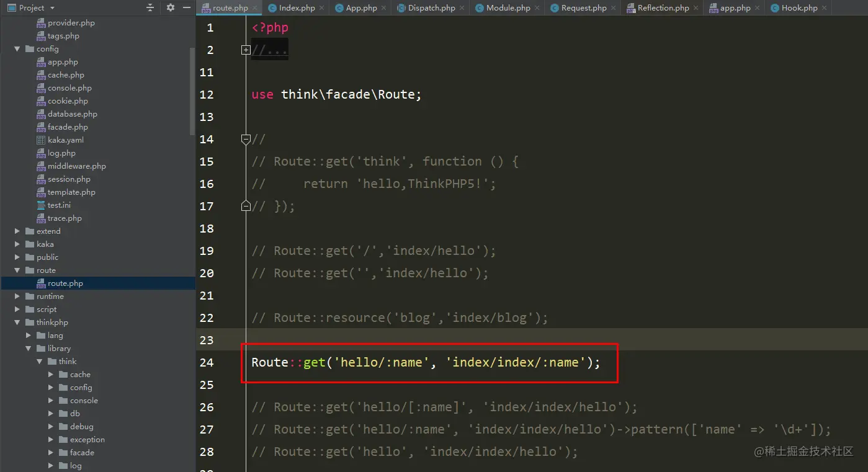Hide the Project tool window via the dash icon
Image resolution: width=868 pixels, height=472 pixels.
[187, 7]
